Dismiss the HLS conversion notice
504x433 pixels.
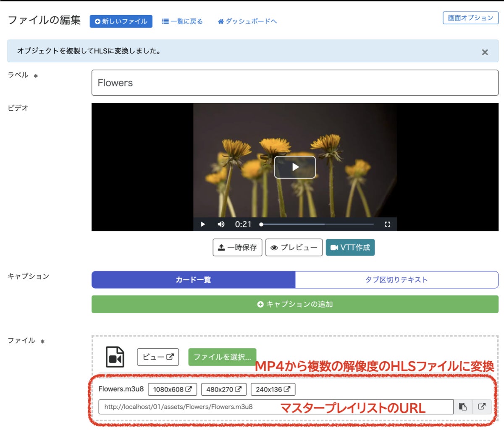(x=485, y=52)
